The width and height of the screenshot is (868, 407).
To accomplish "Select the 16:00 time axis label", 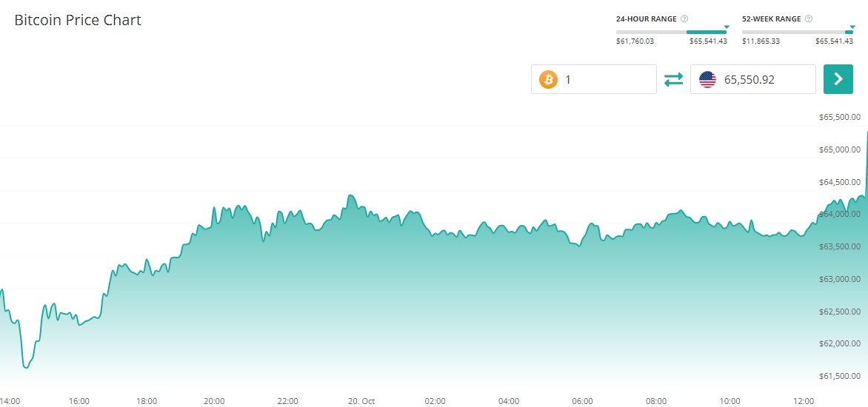I will coord(79,401).
